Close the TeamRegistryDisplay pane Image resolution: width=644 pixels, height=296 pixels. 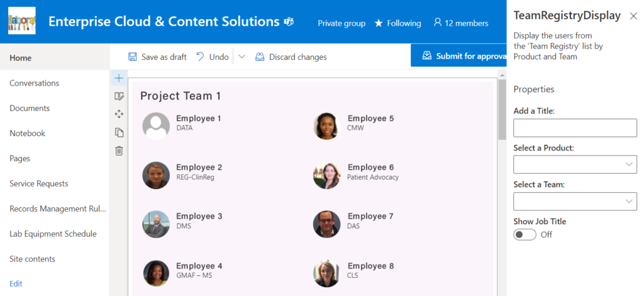point(633,16)
